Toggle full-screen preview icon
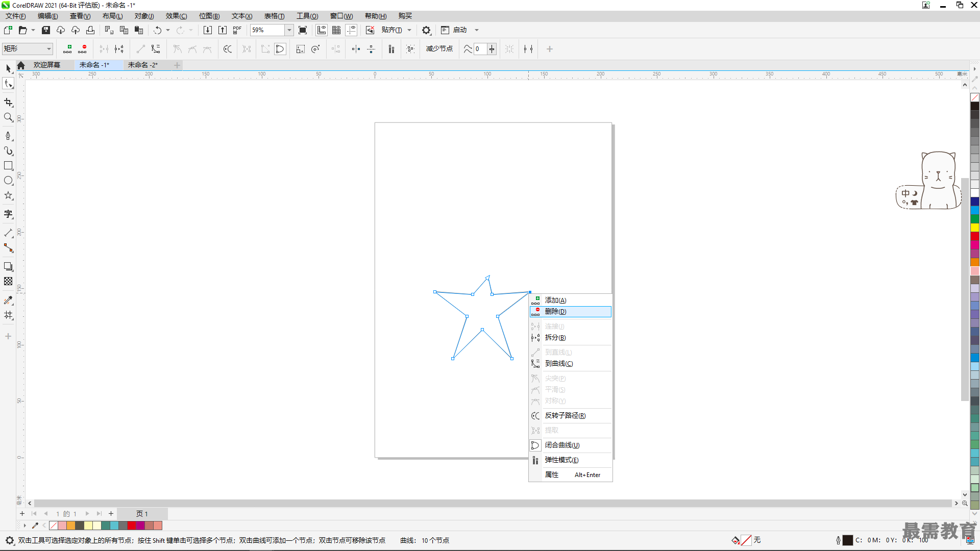Image resolution: width=980 pixels, height=551 pixels. click(x=303, y=30)
